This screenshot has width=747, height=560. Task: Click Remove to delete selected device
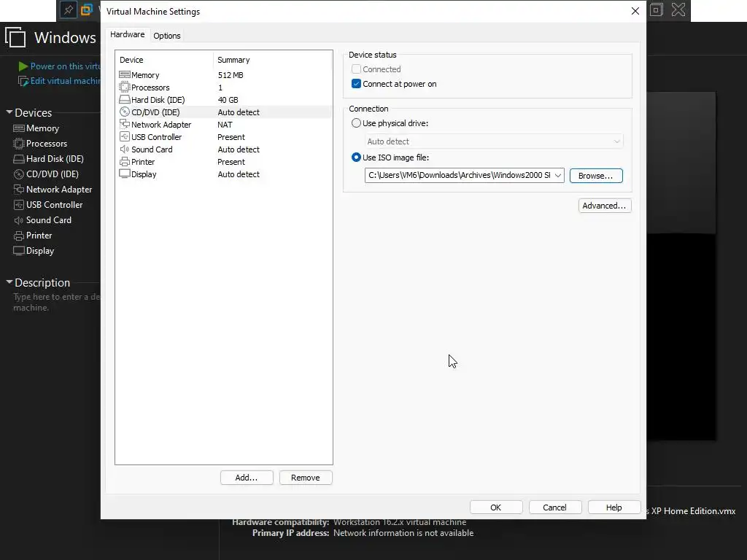[306, 478]
